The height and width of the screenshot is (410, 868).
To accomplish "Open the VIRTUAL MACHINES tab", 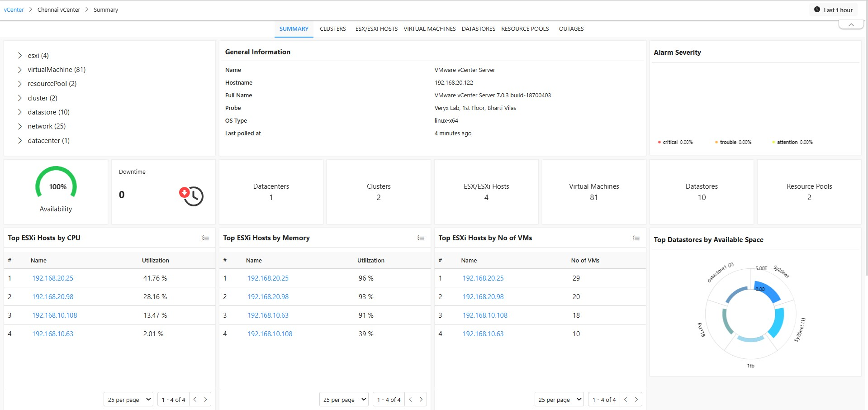I will click(429, 29).
